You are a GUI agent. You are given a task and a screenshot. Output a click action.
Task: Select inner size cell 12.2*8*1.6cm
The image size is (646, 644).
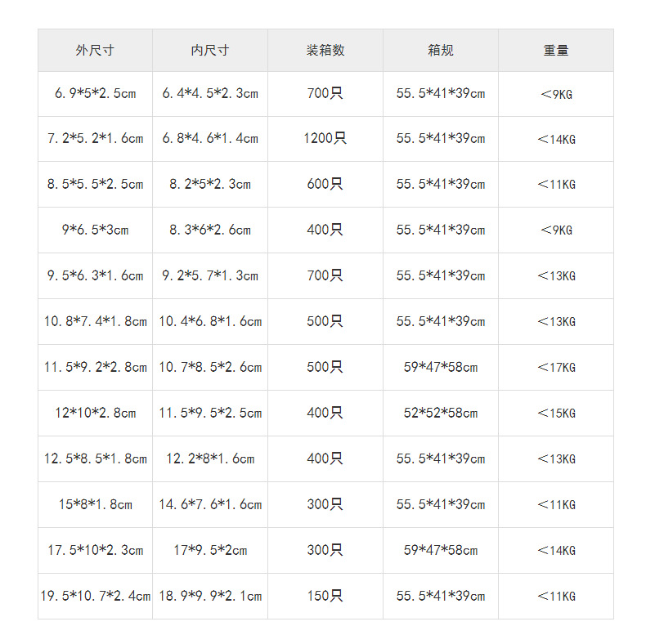[x=210, y=459]
